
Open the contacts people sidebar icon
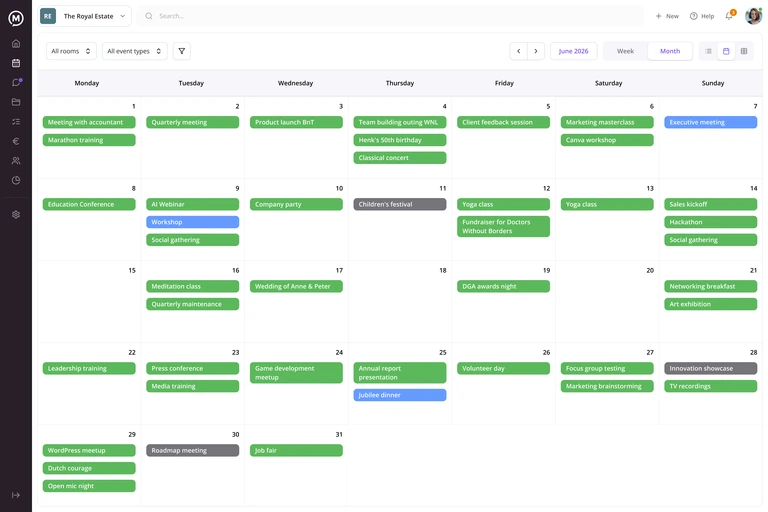point(16,161)
